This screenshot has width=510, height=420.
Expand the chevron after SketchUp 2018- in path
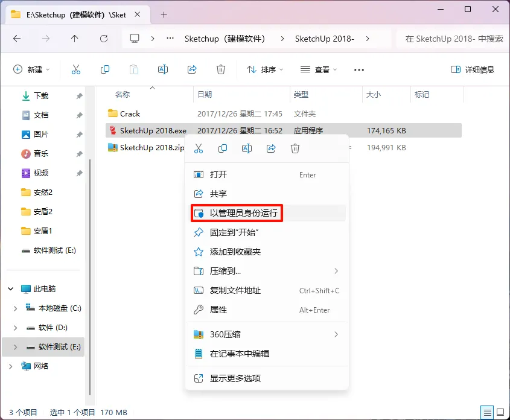click(x=368, y=39)
